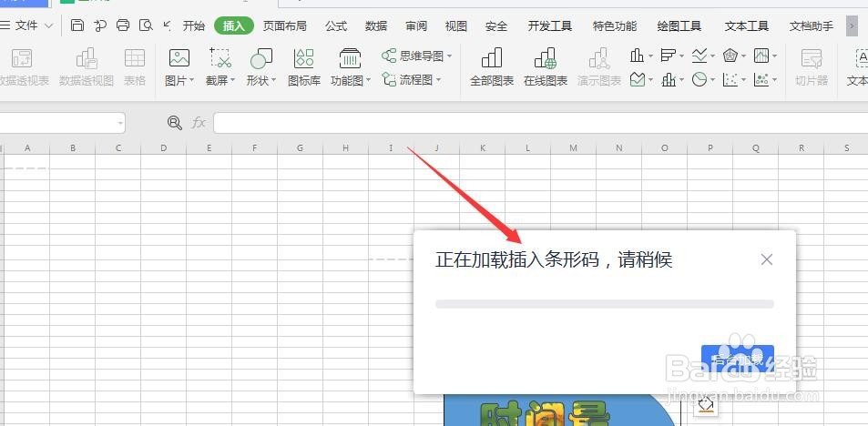Click the 功能图 barcode icon
This screenshot has height=426, width=868.
(x=350, y=57)
